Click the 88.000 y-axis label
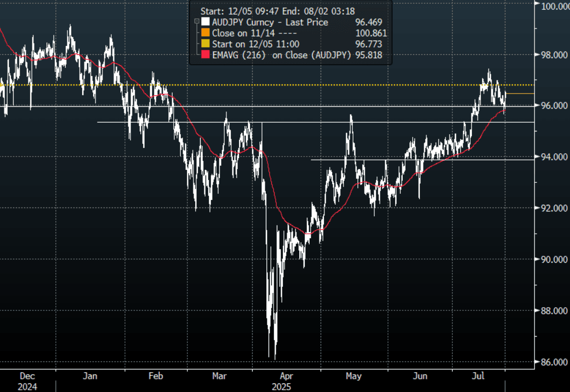 point(554,310)
